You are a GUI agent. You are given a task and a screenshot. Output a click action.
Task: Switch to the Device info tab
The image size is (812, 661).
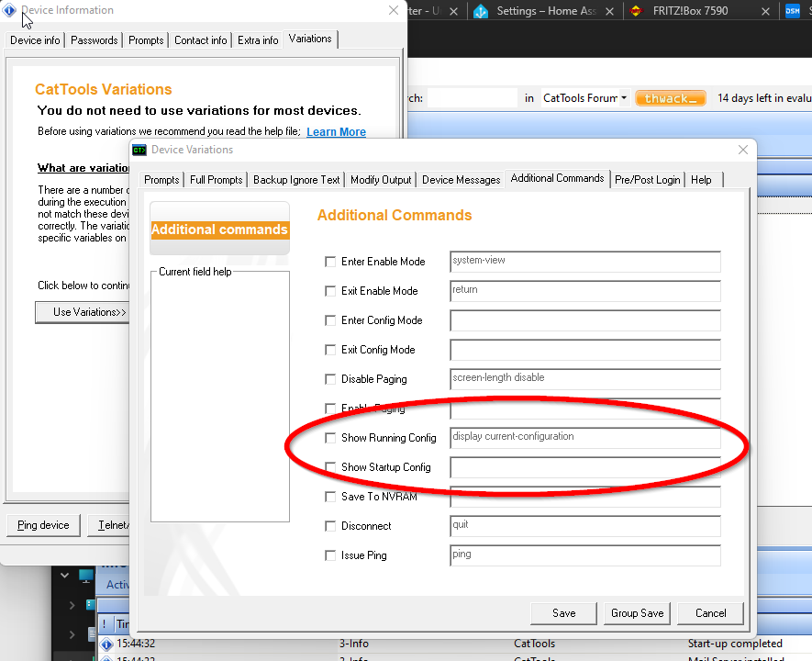click(x=35, y=40)
